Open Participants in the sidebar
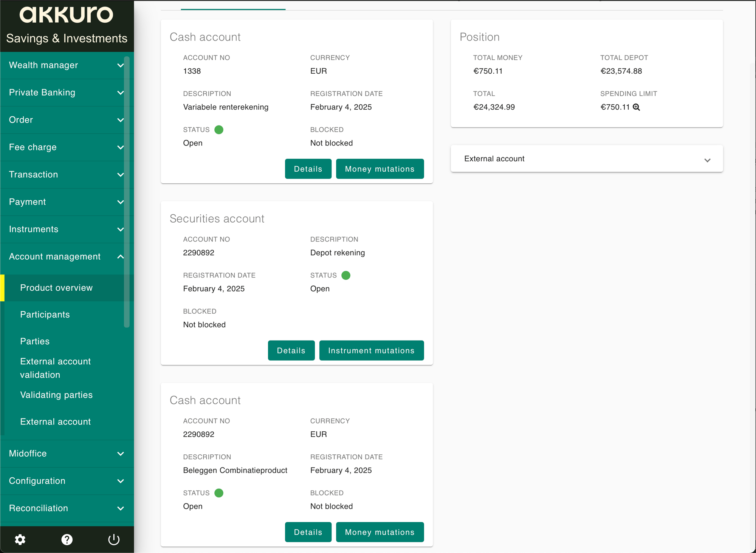 pyautogui.click(x=45, y=314)
